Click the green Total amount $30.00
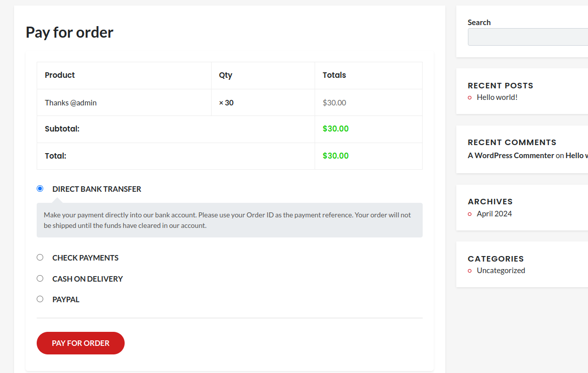The image size is (588, 373). (x=335, y=156)
